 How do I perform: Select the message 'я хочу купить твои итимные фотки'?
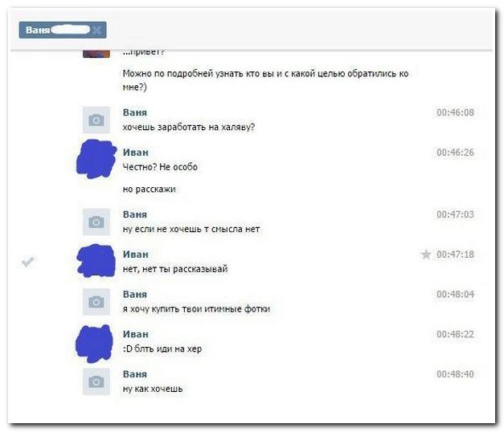(196, 309)
